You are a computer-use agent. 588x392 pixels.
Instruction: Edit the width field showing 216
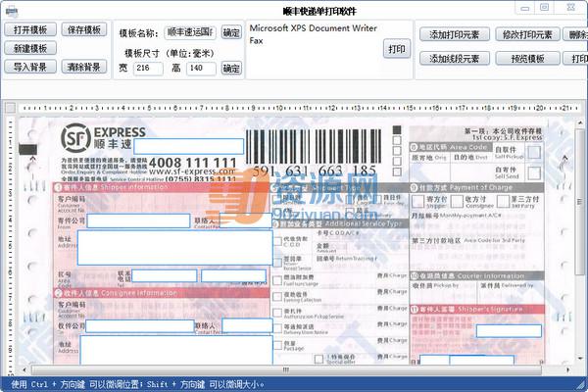pos(148,69)
